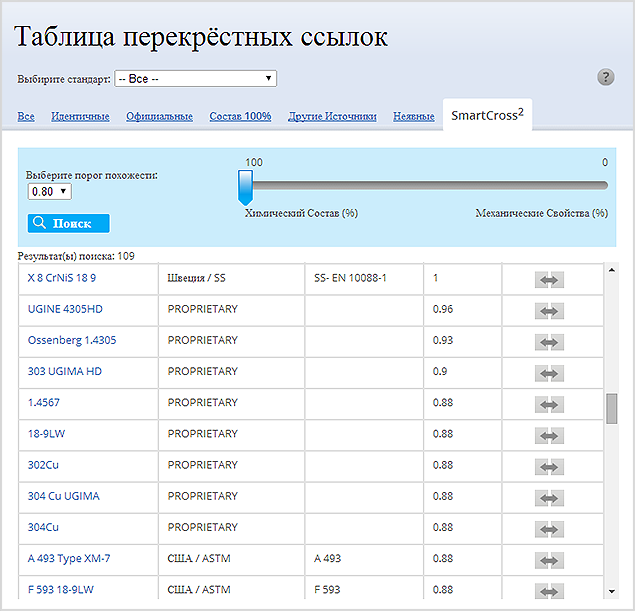635x611 pixels.
Task: Switch to the 'Состав 100%' tab
Action: coord(240,116)
